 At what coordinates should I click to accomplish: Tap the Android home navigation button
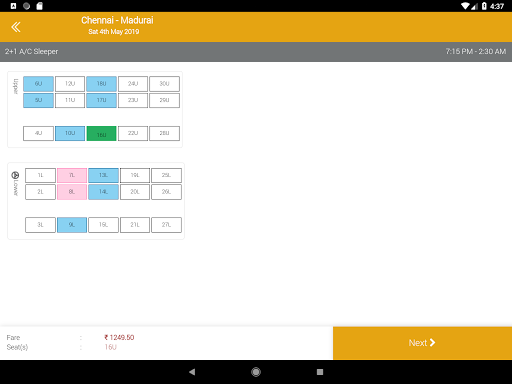click(x=256, y=372)
